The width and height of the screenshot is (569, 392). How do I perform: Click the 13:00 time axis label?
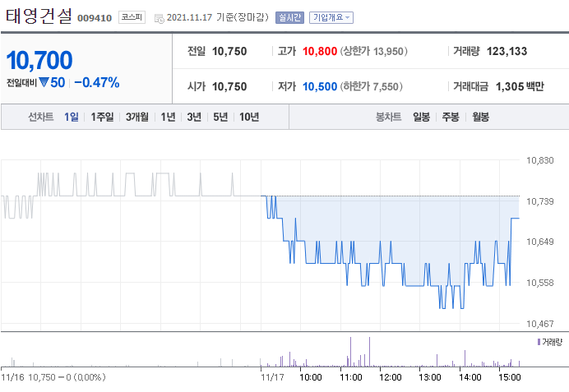[x=430, y=377]
